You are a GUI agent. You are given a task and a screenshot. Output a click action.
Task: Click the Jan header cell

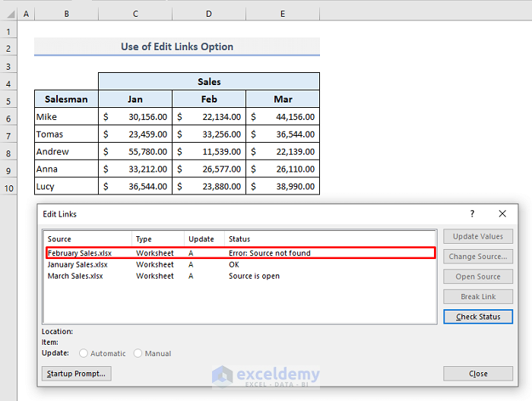click(135, 99)
